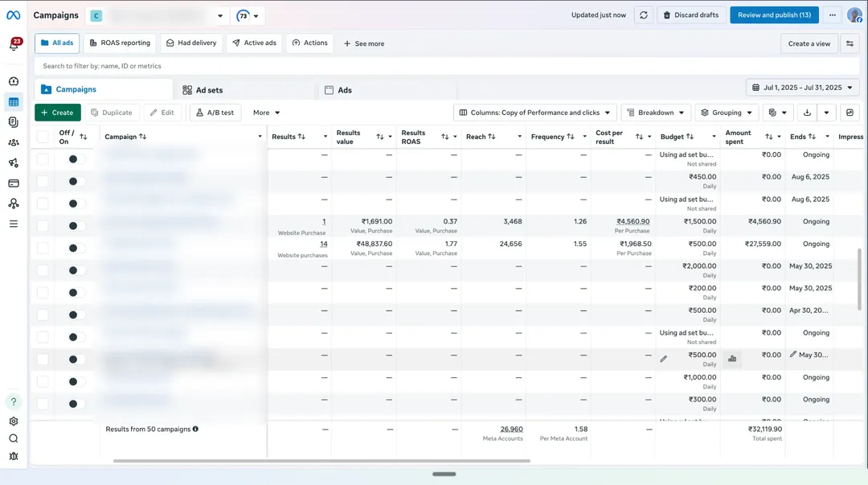Open Ads reporting pages icon in sidebar

[x=14, y=122]
